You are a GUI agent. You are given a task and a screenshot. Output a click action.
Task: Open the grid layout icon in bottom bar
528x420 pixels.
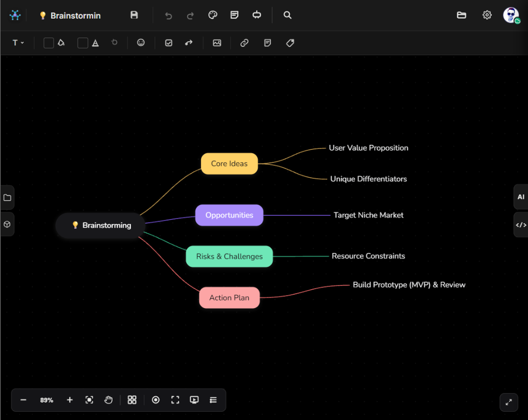click(132, 400)
